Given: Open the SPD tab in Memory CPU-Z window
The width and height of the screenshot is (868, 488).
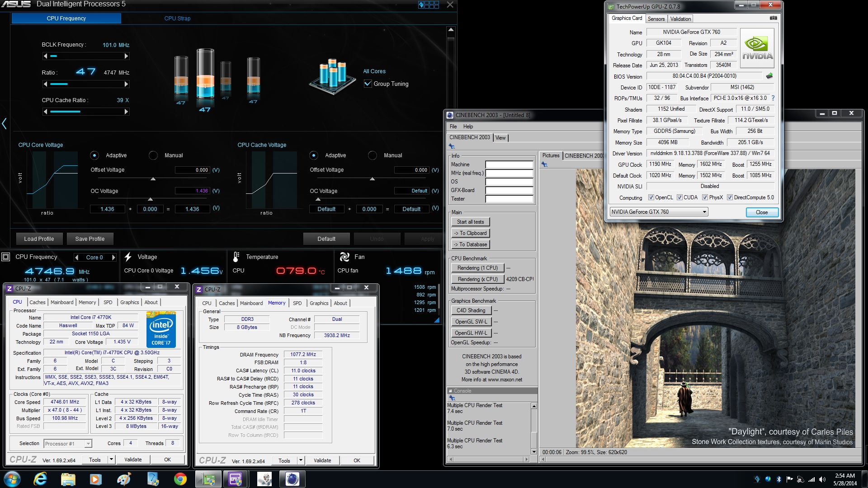Looking at the screenshot, I should 297,303.
